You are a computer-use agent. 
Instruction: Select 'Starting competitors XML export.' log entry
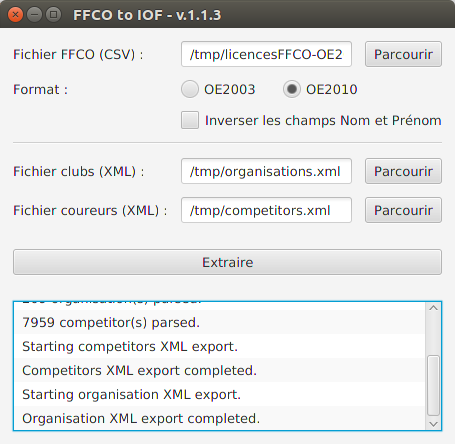coord(219,346)
